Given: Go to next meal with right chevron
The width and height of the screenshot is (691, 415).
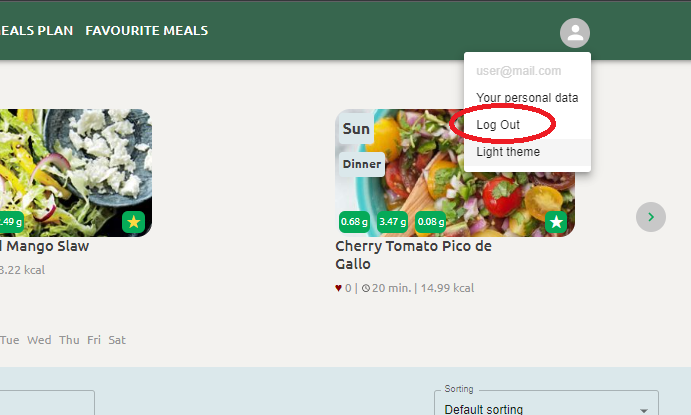Looking at the screenshot, I should (650, 217).
